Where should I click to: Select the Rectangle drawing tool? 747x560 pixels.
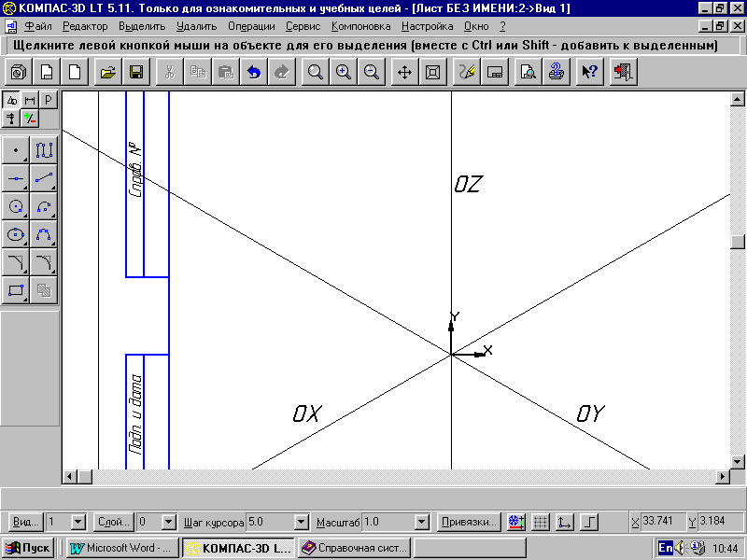pyautogui.click(x=16, y=290)
